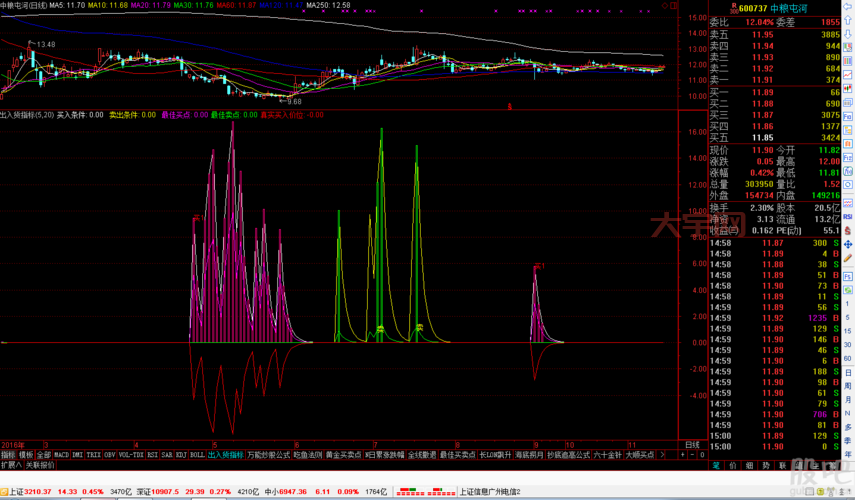The width and height of the screenshot is (855, 500).
Task: Open the 万能炒股公式 indicator tab
Action: click(x=268, y=454)
